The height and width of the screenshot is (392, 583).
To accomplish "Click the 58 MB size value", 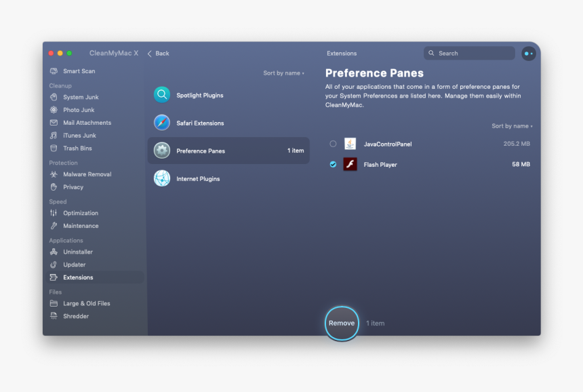I will click(x=521, y=164).
